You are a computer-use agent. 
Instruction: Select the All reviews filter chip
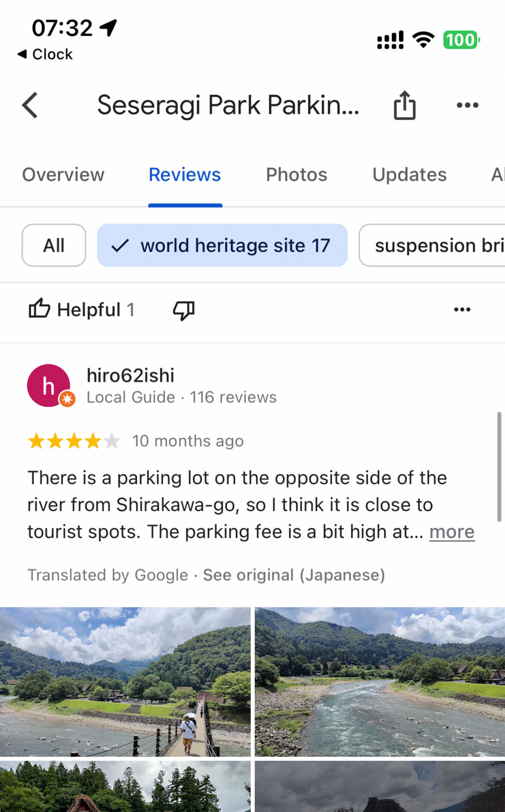click(54, 245)
